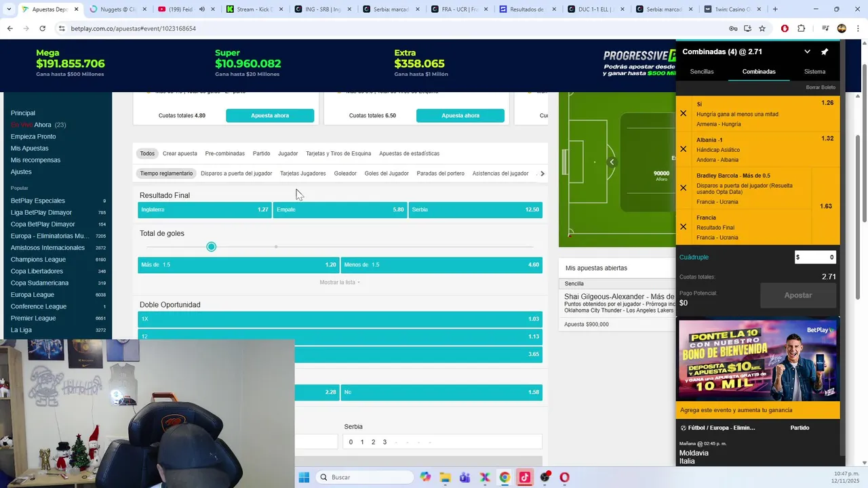
Task: Click the stake amount input field
Action: click(815, 257)
